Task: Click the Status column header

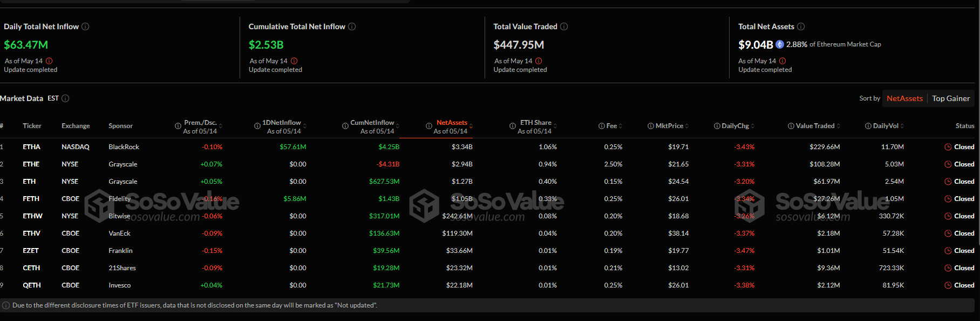Action: [x=965, y=126]
